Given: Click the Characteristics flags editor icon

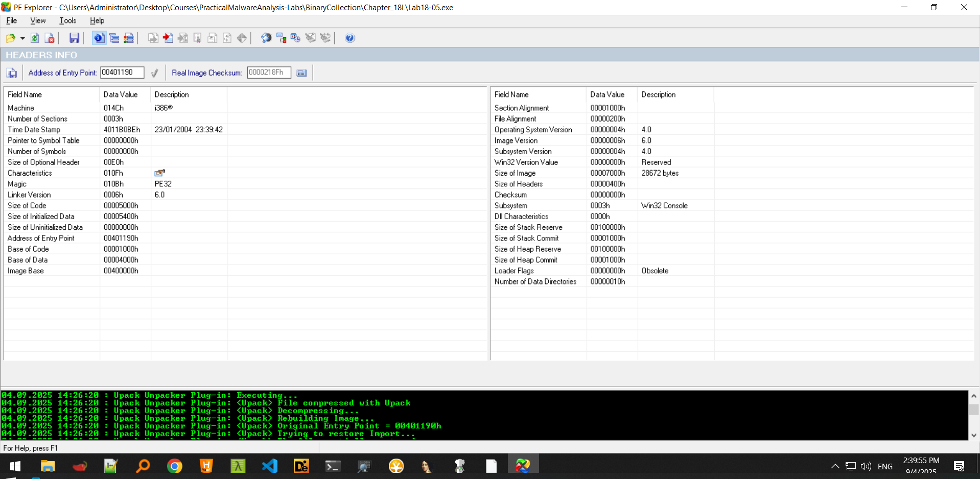Looking at the screenshot, I should tap(159, 173).
